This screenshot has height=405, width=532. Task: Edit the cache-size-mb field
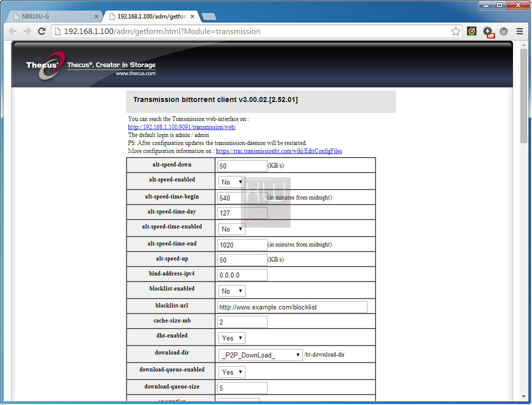click(x=242, y=322)
